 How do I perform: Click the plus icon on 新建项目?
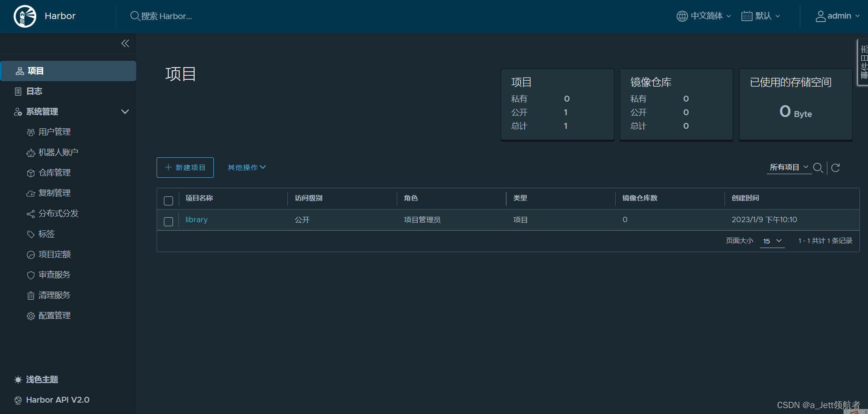coord(168,167)
